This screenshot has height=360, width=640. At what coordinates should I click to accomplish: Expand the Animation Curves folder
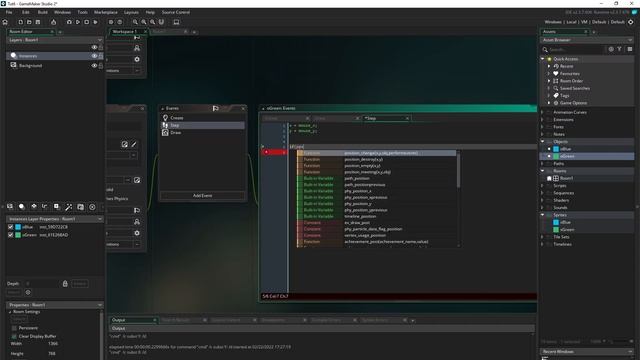[542, 112]
